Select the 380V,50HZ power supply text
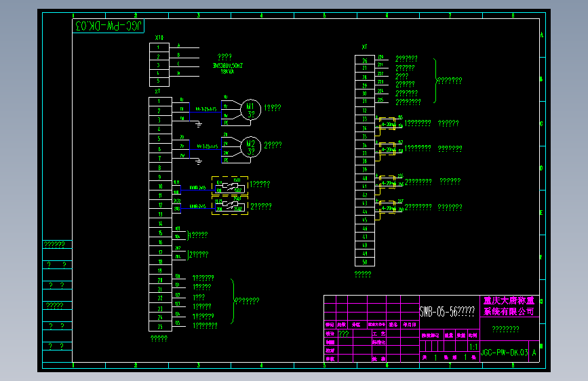 [x=228, y=66]
